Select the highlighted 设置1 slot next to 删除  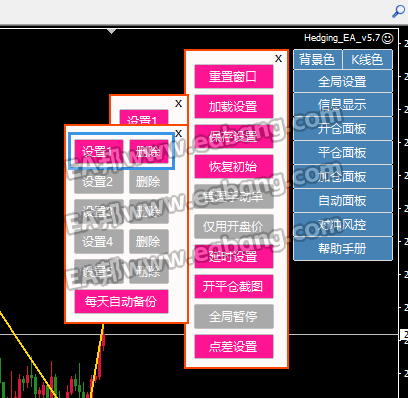tap(99, 152)
